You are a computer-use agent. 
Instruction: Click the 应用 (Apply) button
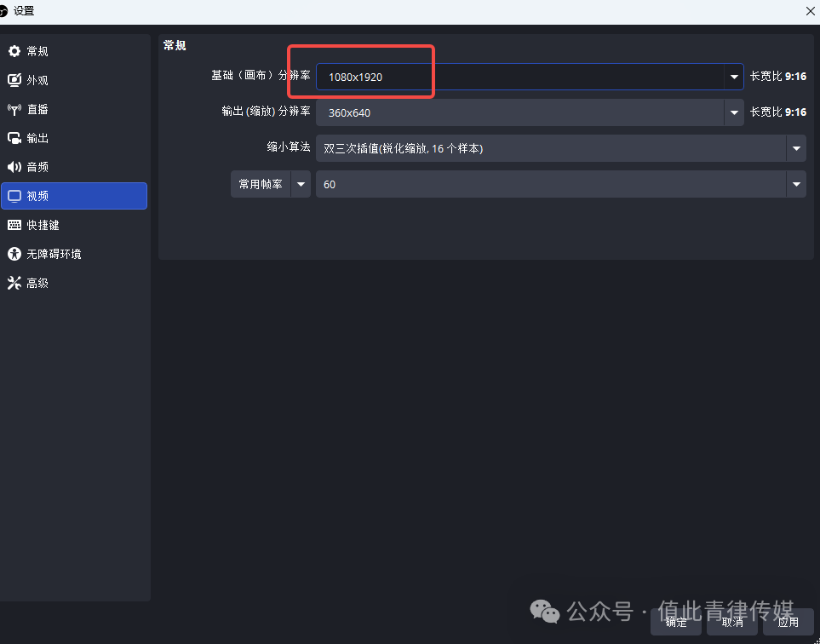click(x=788, y=622)
